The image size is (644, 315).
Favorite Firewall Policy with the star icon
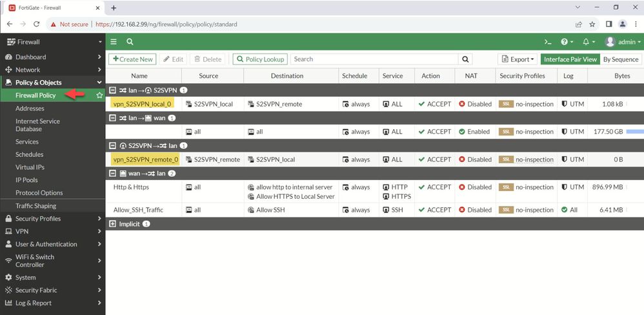coord(99,96)
